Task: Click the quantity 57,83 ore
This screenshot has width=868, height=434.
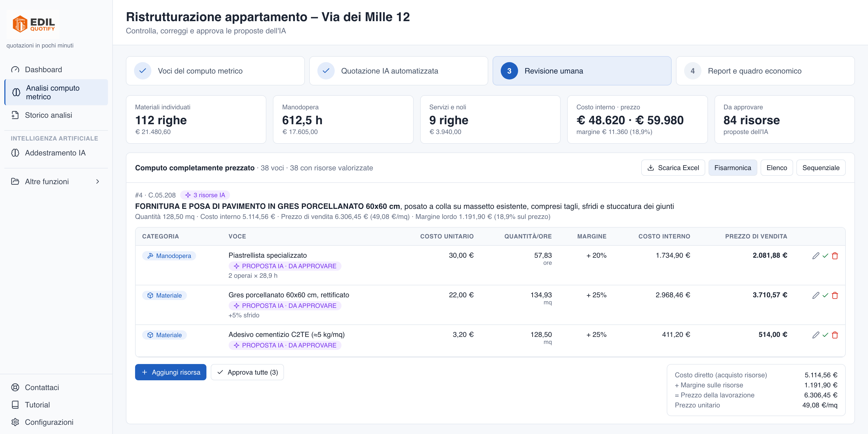Action: pos(543,259)
